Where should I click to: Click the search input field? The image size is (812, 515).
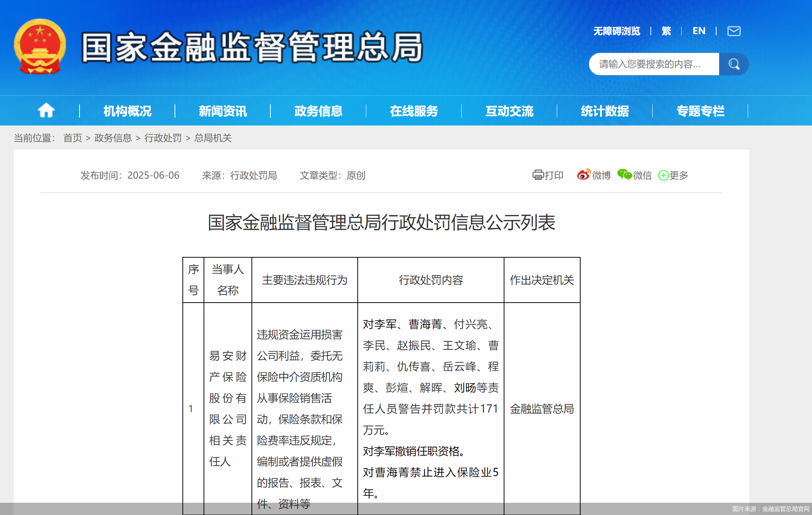pos(654,64)
